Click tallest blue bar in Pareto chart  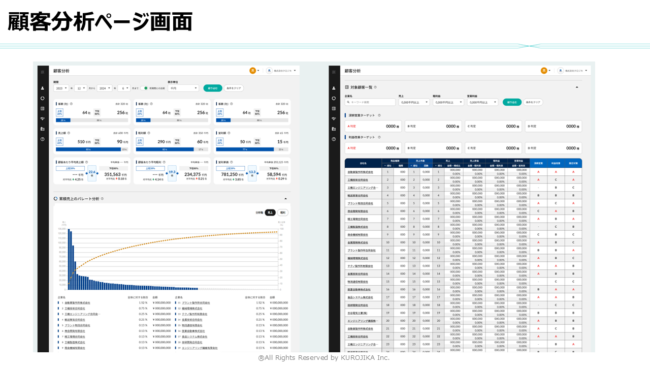(69, 259)
